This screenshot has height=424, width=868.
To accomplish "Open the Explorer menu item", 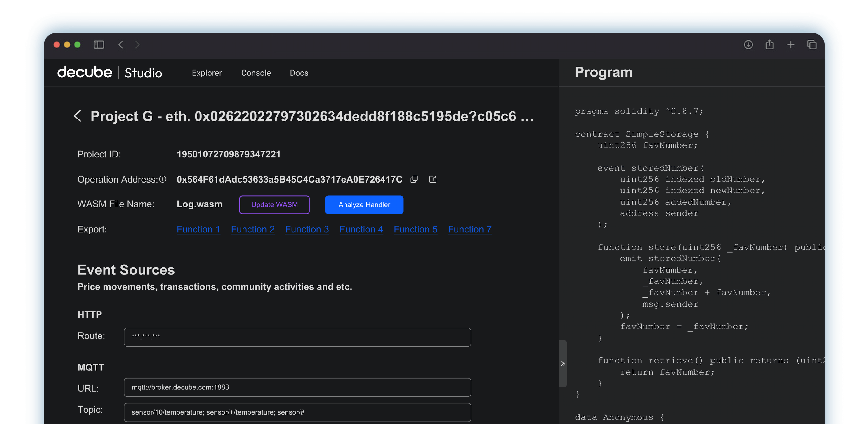I will tap(207, 73).
